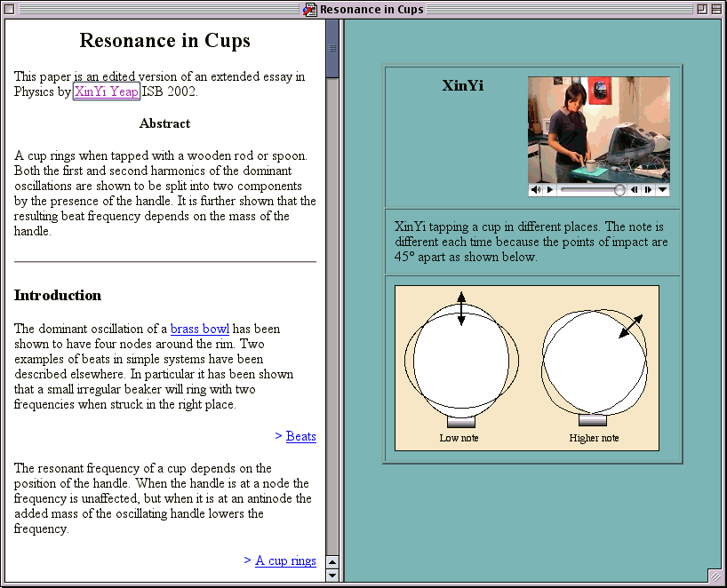
Task: Click the XinYi caption beside the video
Action: click(x=462, y=85)
